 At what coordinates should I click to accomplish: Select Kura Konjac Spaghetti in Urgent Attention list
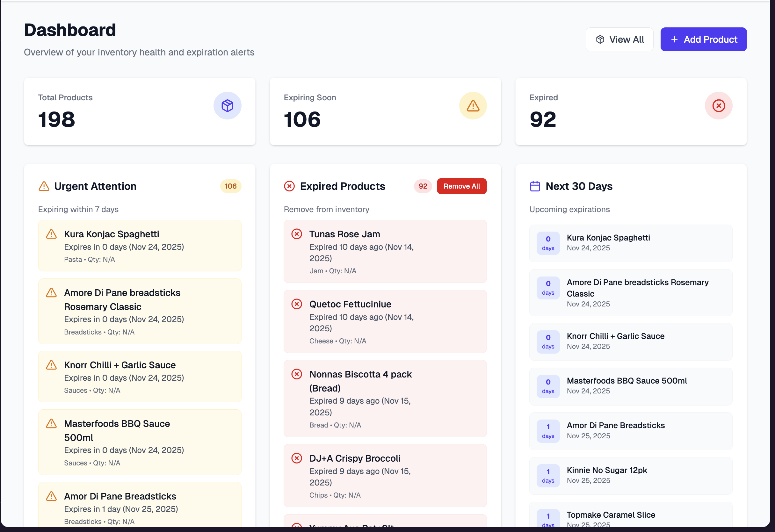point(140,246)
